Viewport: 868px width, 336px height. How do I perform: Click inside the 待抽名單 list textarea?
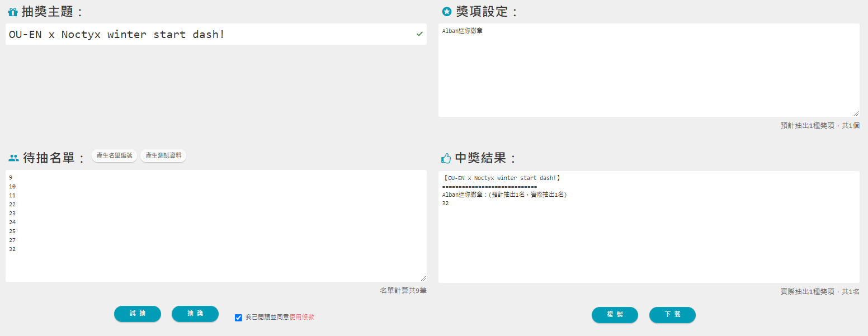point(216,226)
